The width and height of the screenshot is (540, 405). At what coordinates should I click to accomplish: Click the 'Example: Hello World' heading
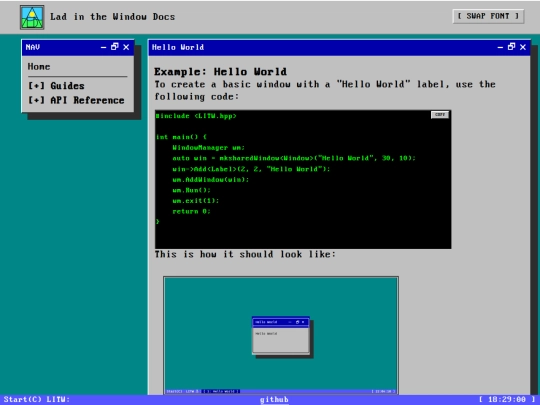[220, 72]
